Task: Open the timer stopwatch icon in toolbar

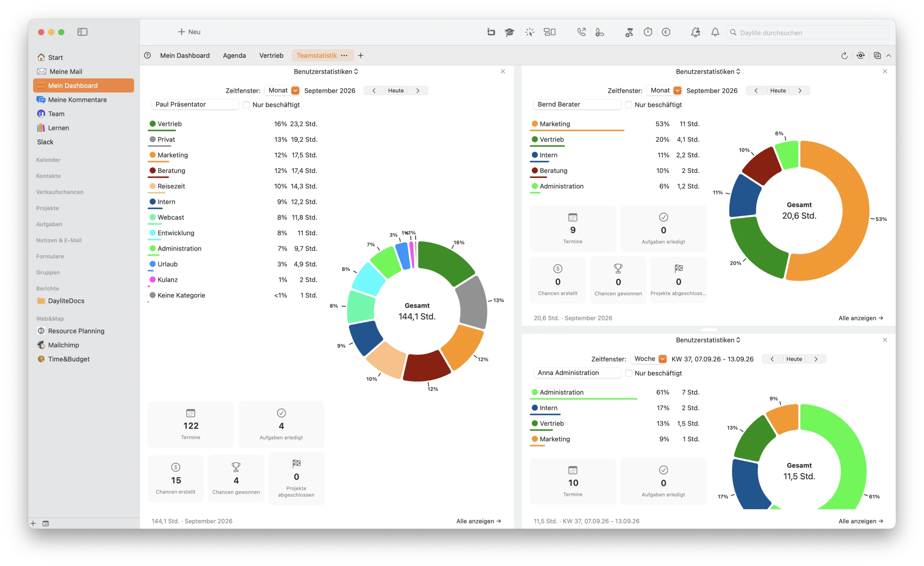Action: 648,32
